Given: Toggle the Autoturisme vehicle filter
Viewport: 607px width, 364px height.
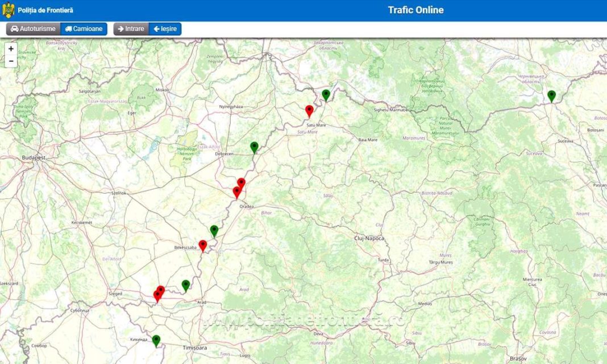Looking at the screenshot, I should (33, 29).
